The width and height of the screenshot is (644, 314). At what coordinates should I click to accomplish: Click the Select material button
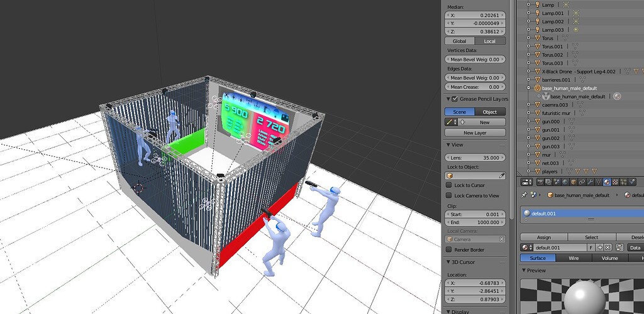[591, 237]
